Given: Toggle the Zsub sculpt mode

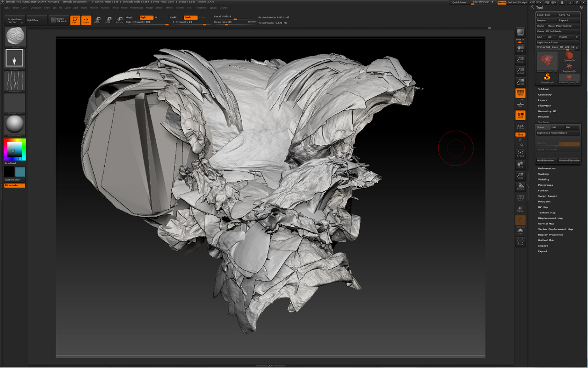Looking at the screenshot, I should [190, 17].
